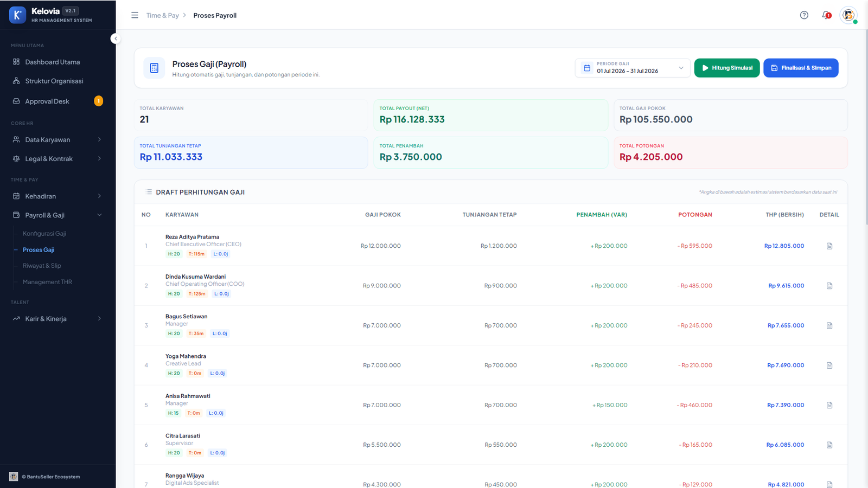View the payroll detail icon for Yoga Mahendra

[x=829, y=365]
